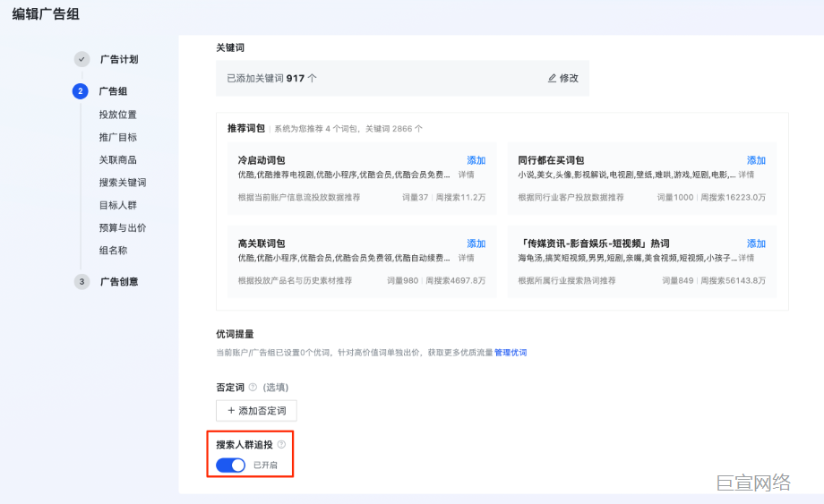Click the 同行都在买词包 title
Screen dimensions: 824x504
551,160
